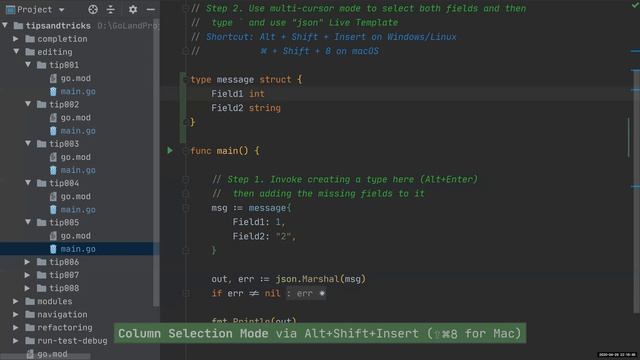
Task: Open go.mod under tip001
Action: pos(76,78)
